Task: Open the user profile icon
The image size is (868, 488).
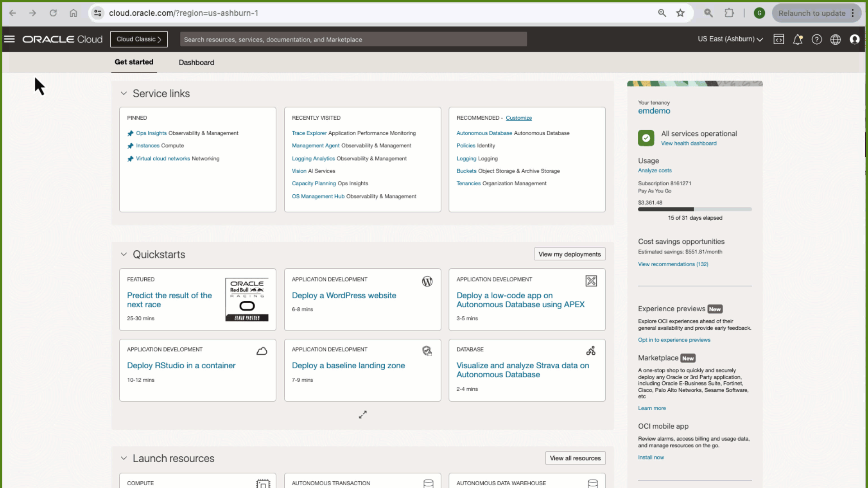Action: coord(854,39)
